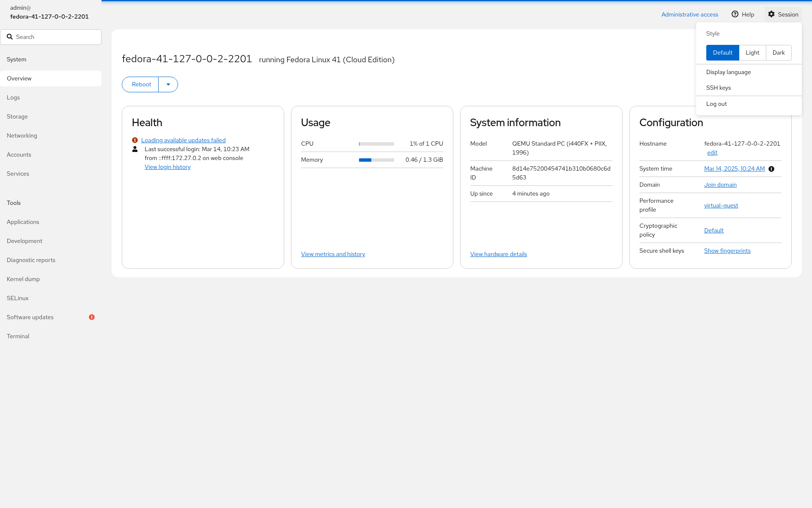
Task: Click Join domain link
Action: (720, 185)
